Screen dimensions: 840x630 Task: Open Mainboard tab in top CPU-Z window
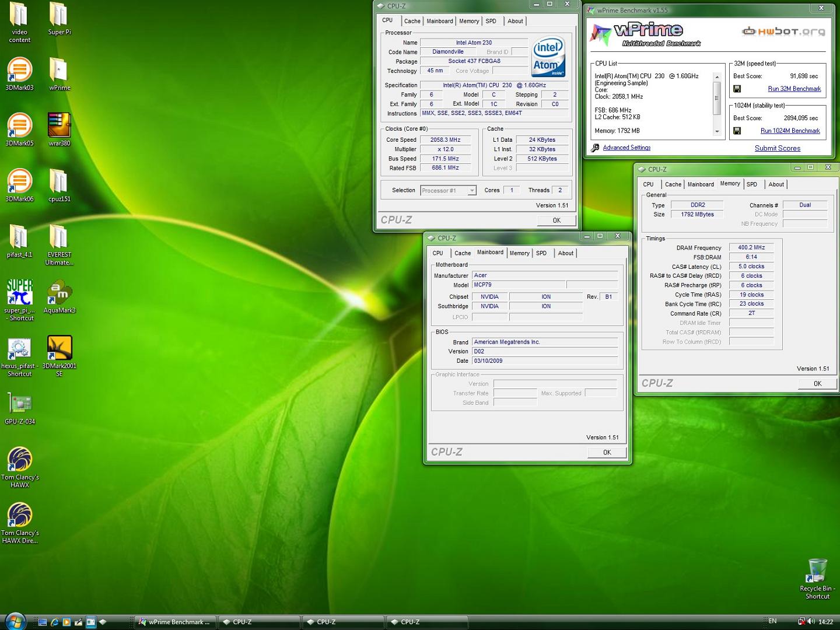point(440,21)
